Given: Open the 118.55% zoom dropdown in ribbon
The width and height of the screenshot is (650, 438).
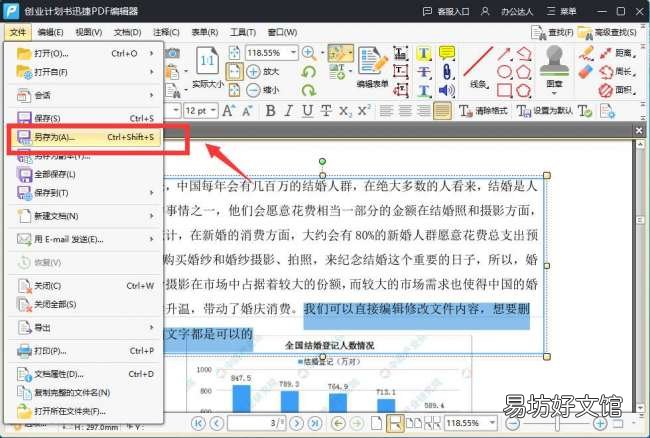Looking at the screenshot, I should click(293, 53).
